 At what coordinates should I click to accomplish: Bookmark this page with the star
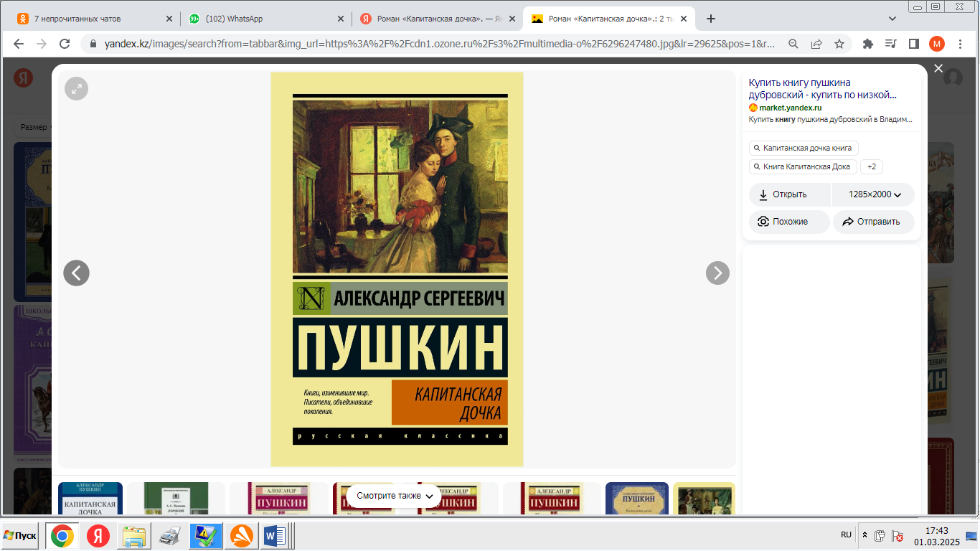pos(839,44)
